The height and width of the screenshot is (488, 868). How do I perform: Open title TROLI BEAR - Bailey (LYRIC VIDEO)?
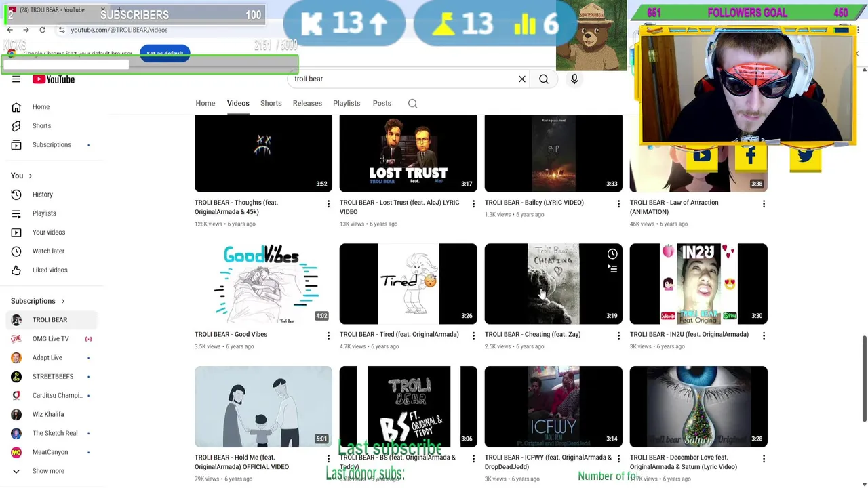tap(534, 203)
